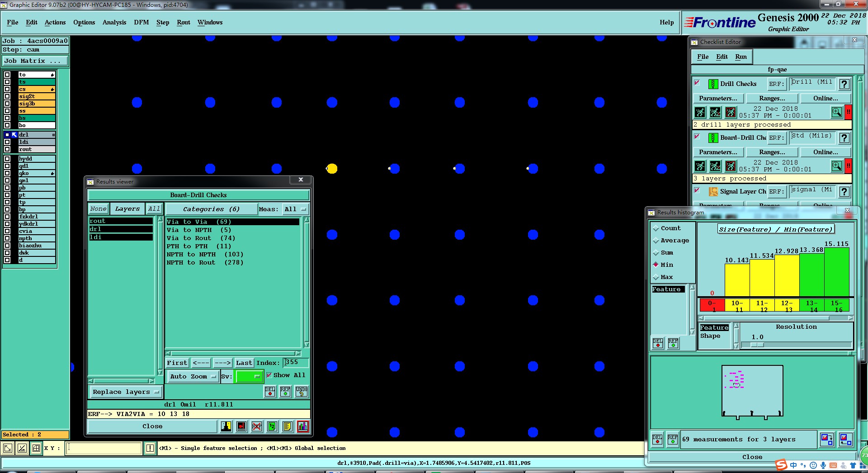Open the Auto Zoom dropdown
This screenshot has width=868, height=473.
[x=193, y=377]
